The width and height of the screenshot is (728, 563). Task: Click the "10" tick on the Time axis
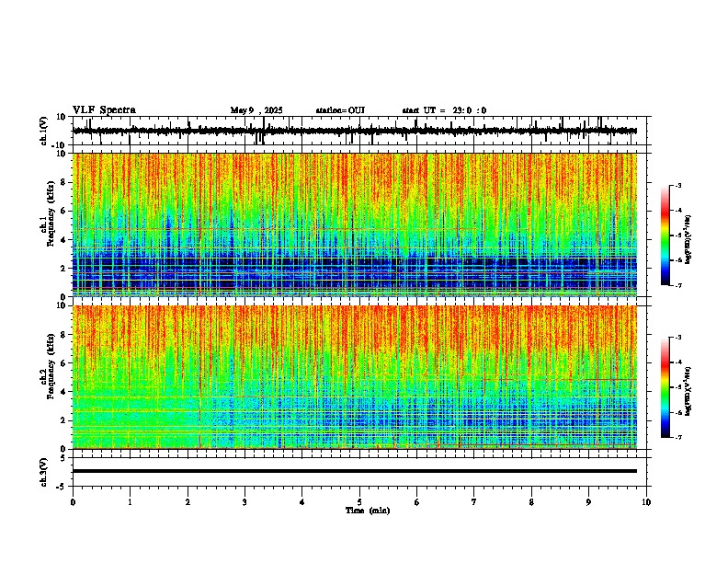(x=646, y=502)
